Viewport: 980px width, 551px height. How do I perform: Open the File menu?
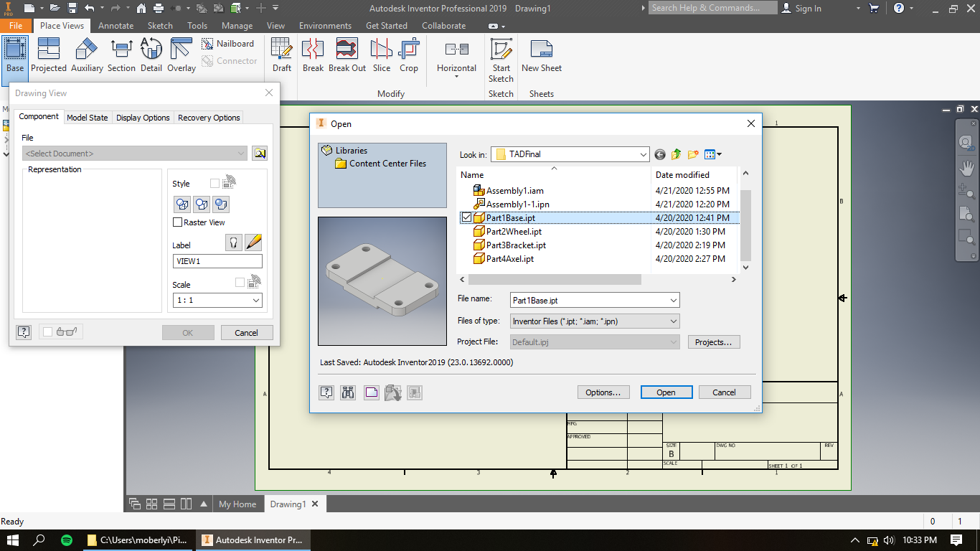tap(16, 25)
